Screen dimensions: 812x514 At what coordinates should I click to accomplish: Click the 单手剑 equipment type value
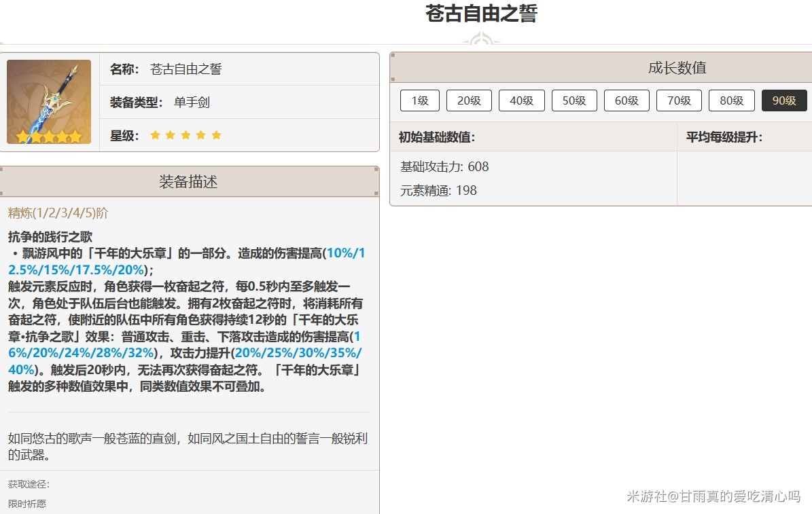pyautogui.click(x=192, y=103)
